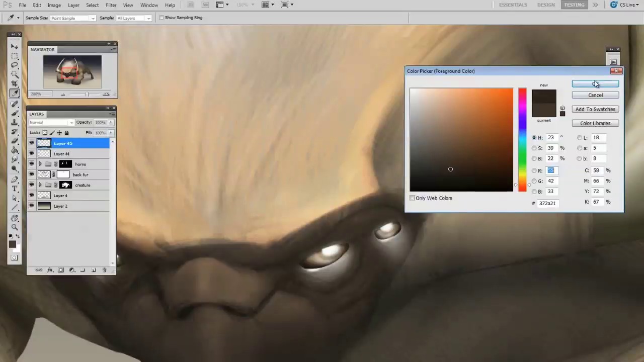Click the Navigator zoom slider
This screenshot has width=644, height=362.
[87, 94]
